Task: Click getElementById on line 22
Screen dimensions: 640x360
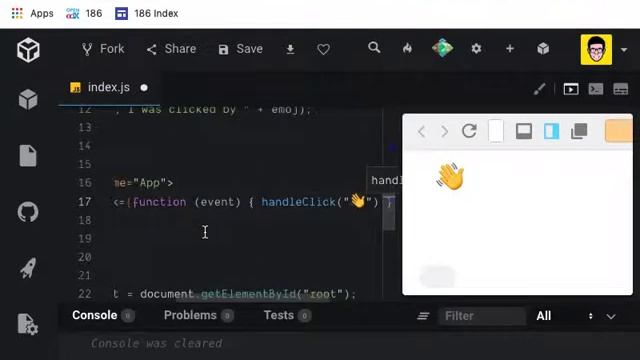Action: point(248,294)
